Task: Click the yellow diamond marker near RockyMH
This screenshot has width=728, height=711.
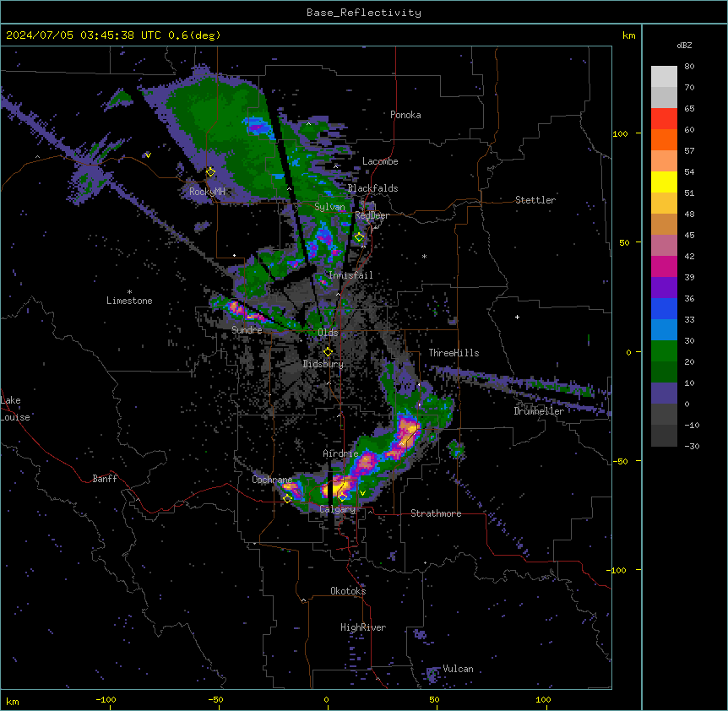Action: click(x=210, y=172)
